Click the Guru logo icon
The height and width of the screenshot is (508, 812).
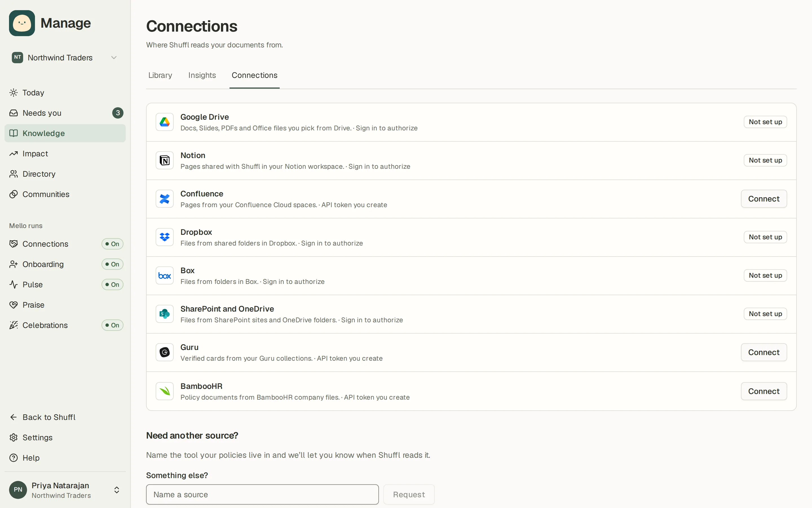coord(164,352)
